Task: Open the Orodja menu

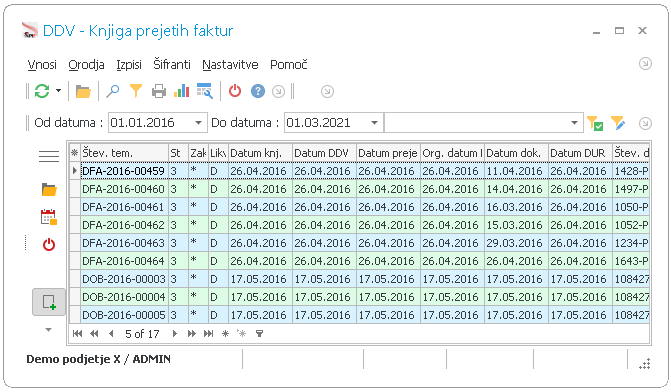Action: [x=86, y=65]
